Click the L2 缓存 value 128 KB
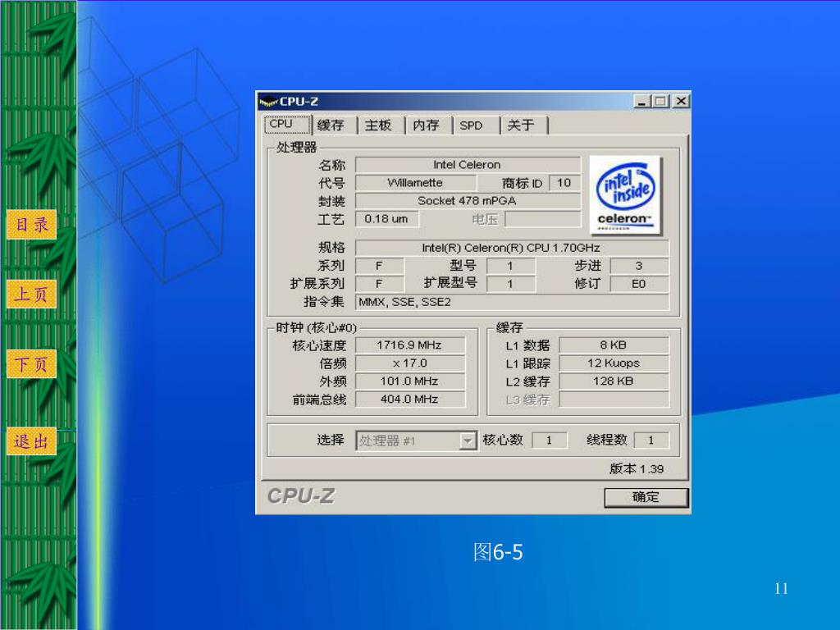This screenshot has height=630, width=840. click(614, 381)
